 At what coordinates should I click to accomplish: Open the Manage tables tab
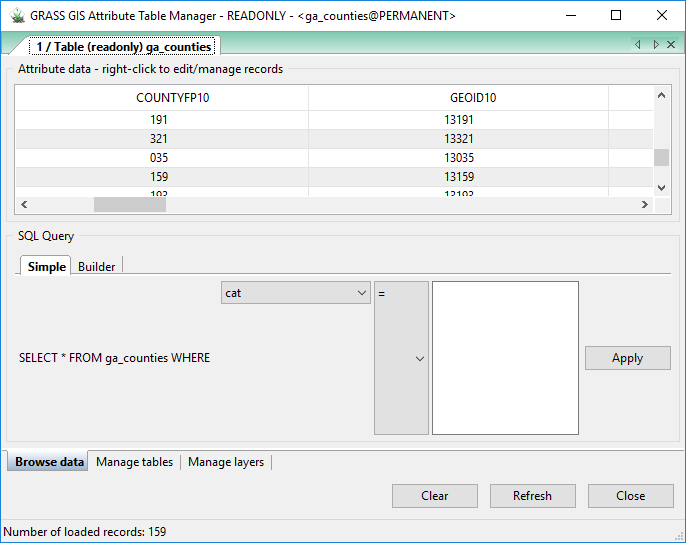134,462
